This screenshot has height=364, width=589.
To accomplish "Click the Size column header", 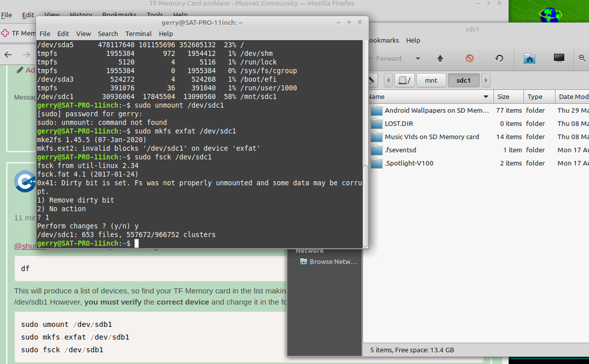I will 503,97.
